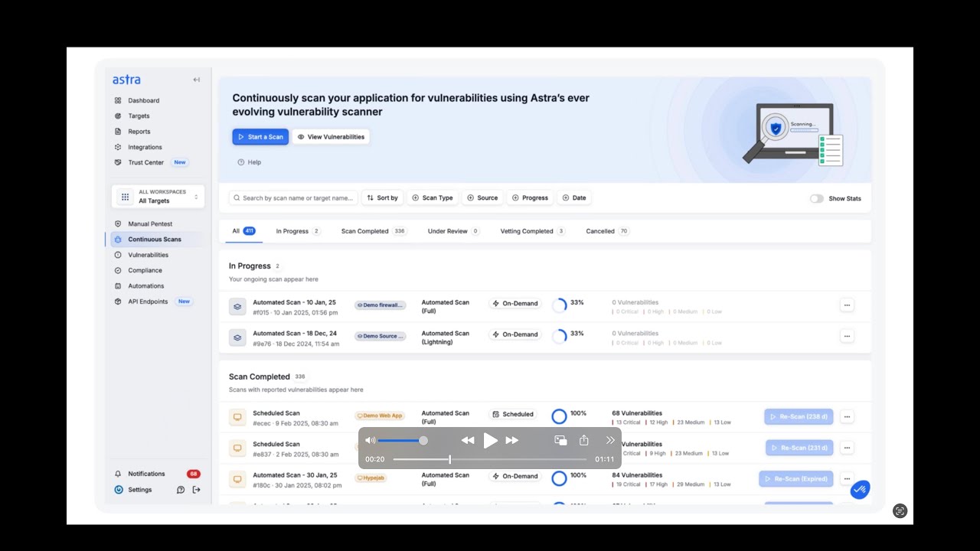This screenshot has width=980, height=551.
Task: Click the 68 Vulnerabilities count text
Action: (637, 413)
